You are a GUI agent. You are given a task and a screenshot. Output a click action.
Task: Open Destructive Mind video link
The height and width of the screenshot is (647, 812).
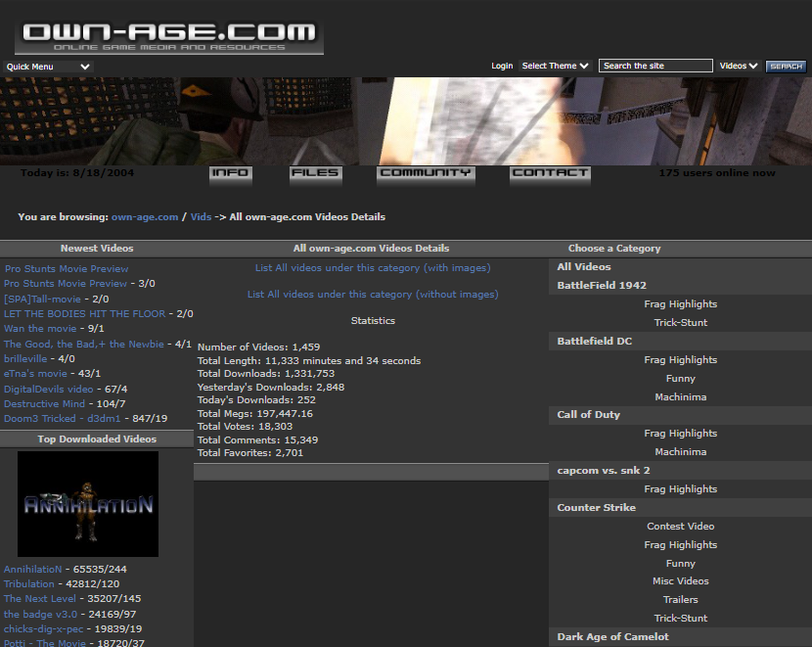pos(45,403)
